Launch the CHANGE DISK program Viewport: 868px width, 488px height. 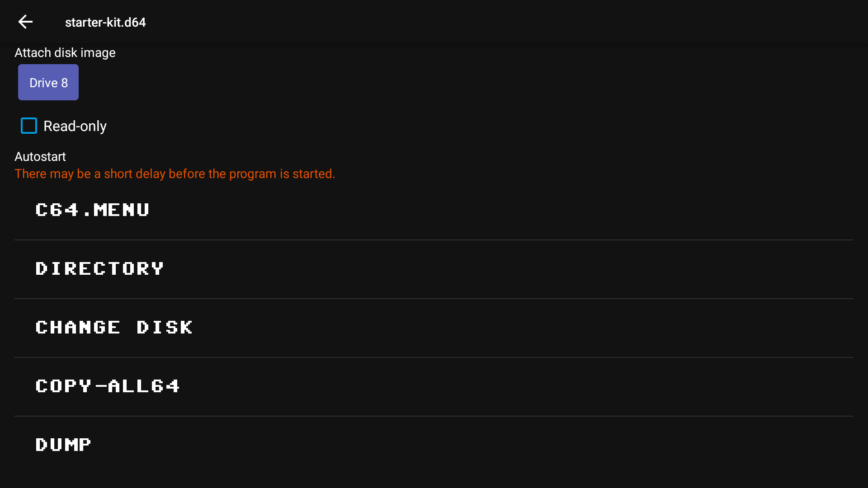click(114, 328)
